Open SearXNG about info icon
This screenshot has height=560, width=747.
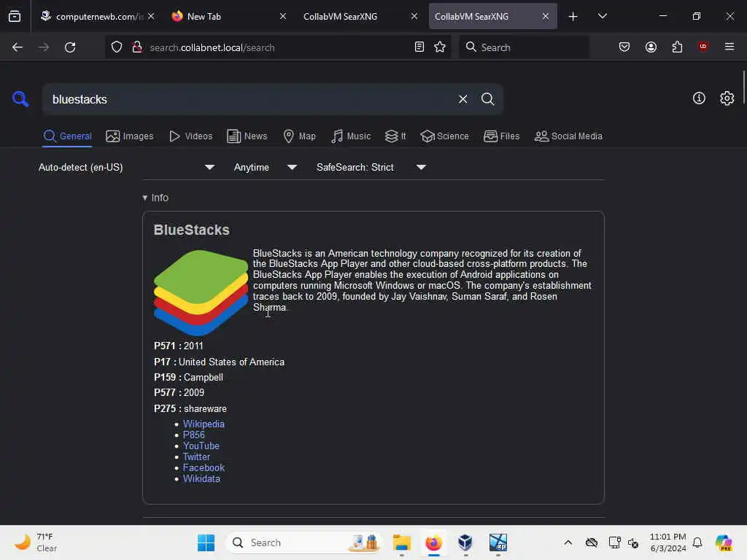coord(699,98)
